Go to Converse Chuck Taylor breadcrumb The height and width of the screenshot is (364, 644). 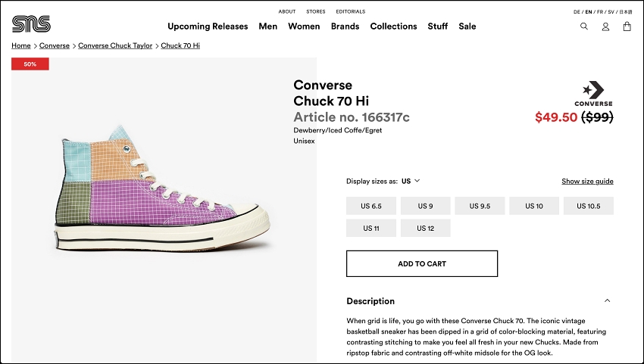pyautogui.click(x=115, y=45)
